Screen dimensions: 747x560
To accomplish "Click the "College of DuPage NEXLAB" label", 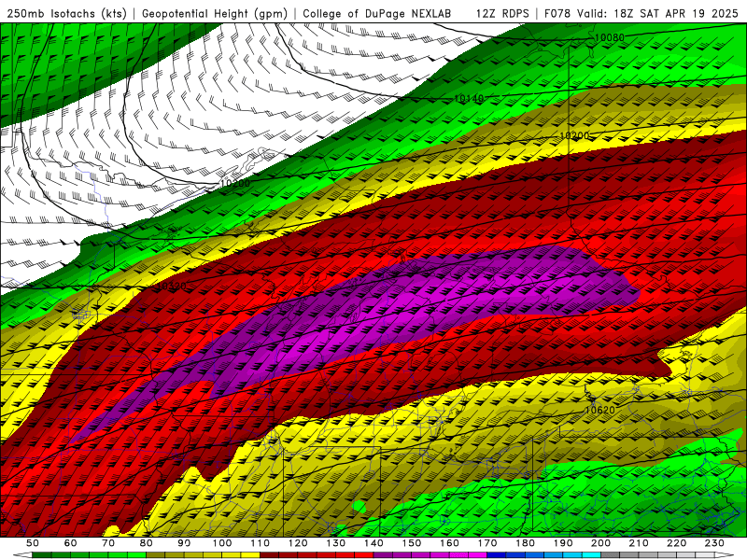I will point(377,13).
